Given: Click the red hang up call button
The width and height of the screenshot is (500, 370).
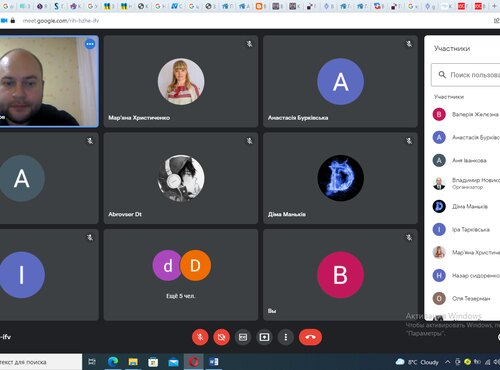Looking at the screenshot, I should 310,337.
